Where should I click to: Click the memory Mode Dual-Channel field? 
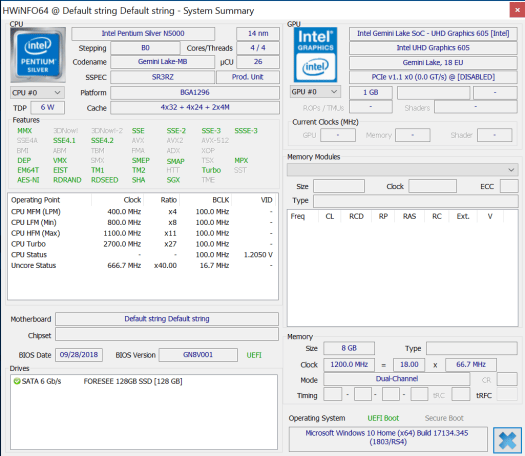397,379
